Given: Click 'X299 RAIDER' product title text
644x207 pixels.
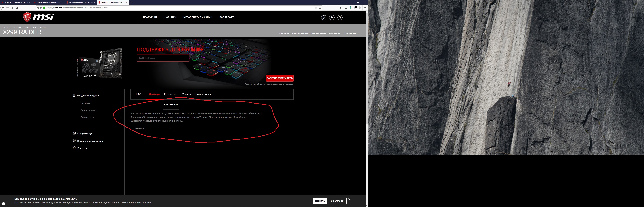Looking at the screenshot, I should tap(22, 32).
